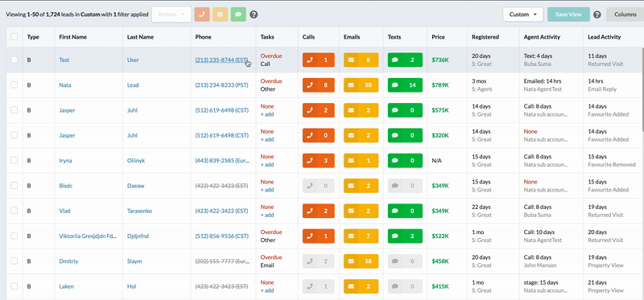Click Email Reply lead activity for Nata
The height and width of the screenshot is (300, 644).
click(602, 89)
